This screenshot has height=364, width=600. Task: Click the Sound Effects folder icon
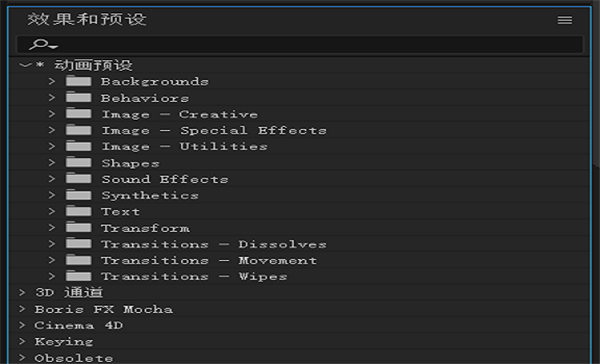coord(78,179)
